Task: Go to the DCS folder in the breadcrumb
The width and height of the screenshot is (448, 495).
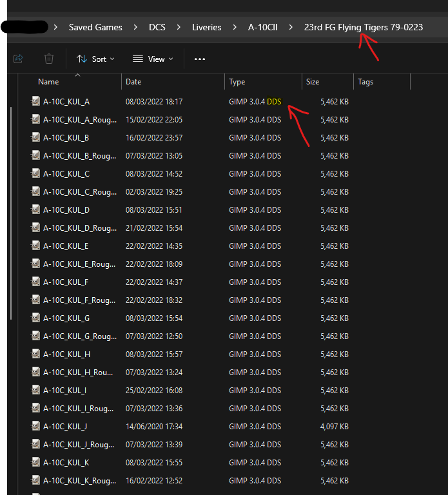Action: click(157, 28)
